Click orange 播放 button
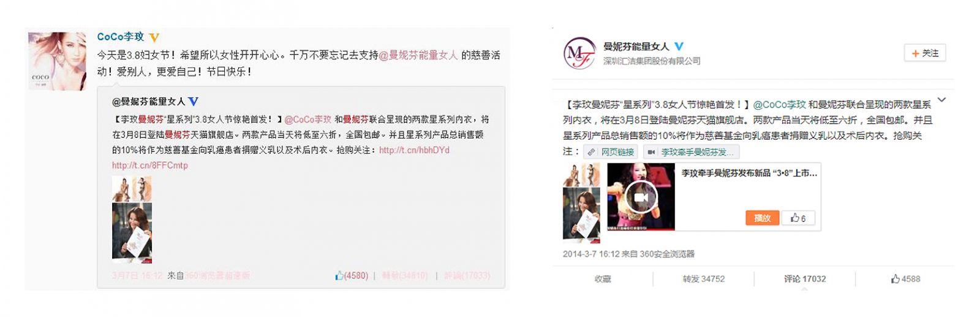The height and width of the screenshot is (317, 980). [762, 218]
